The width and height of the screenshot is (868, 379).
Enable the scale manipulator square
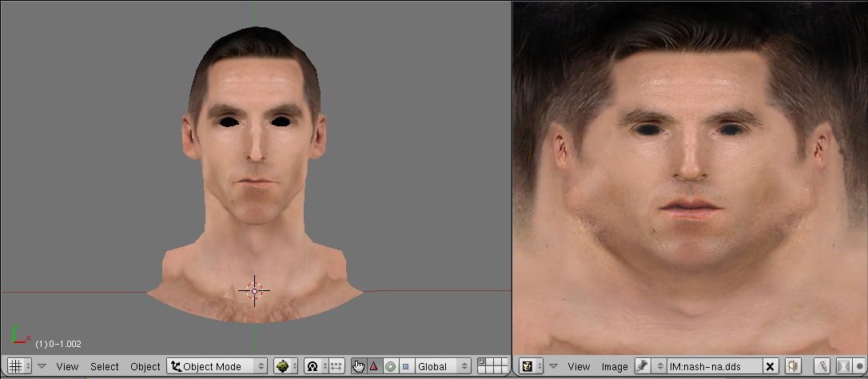405,366
